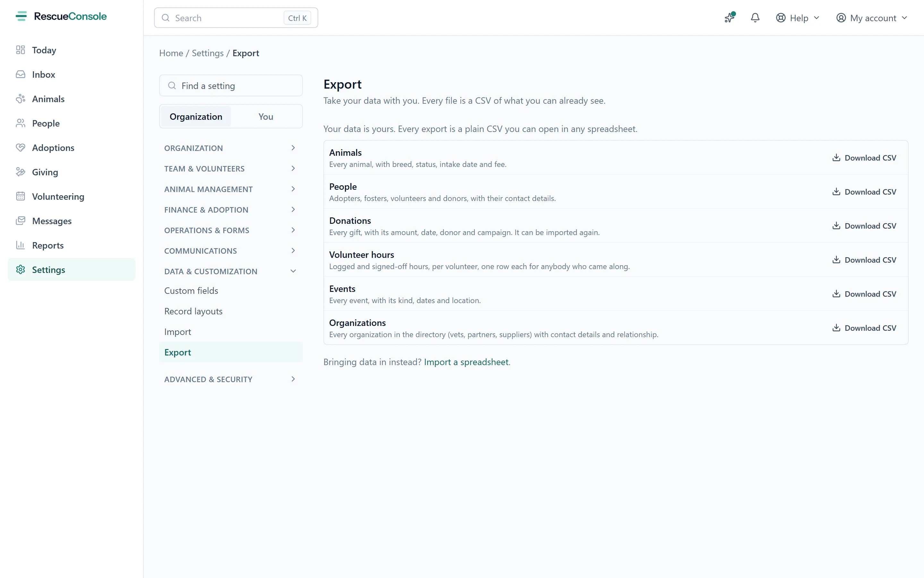Viewport: 924px width, 578px height.
Task: Open Reports via bar chart icon
Action: pyautogui.click(x=21, y=245)
